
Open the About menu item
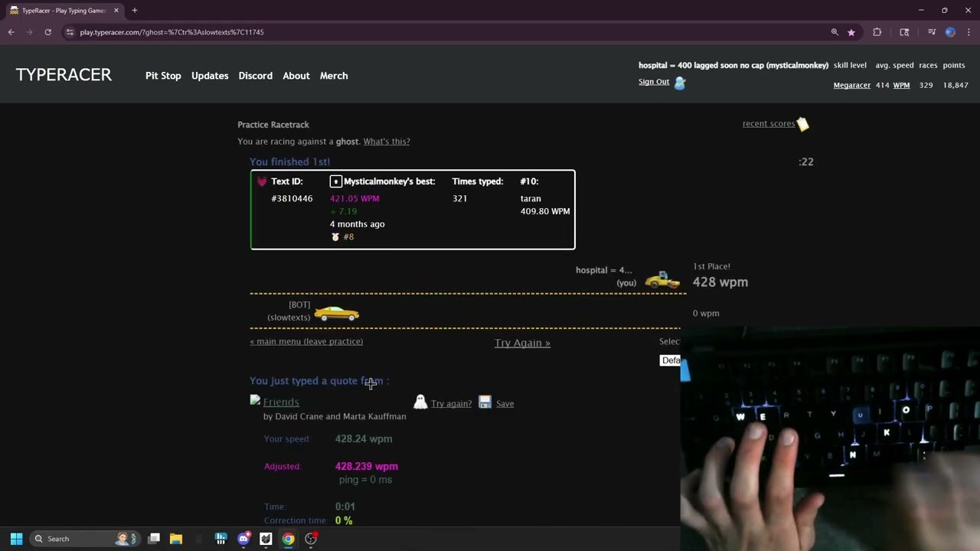(x=296, y=76)
